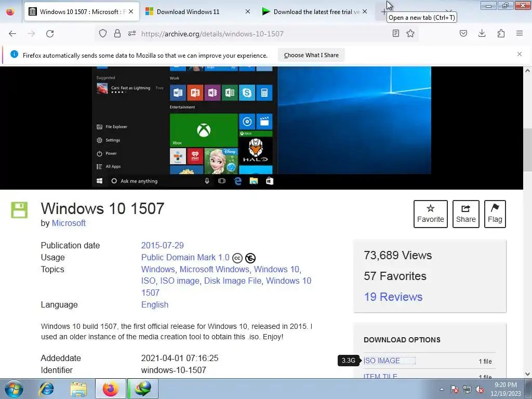
Task: Click the Favorite star button
Action: click(x=431, y=214)
